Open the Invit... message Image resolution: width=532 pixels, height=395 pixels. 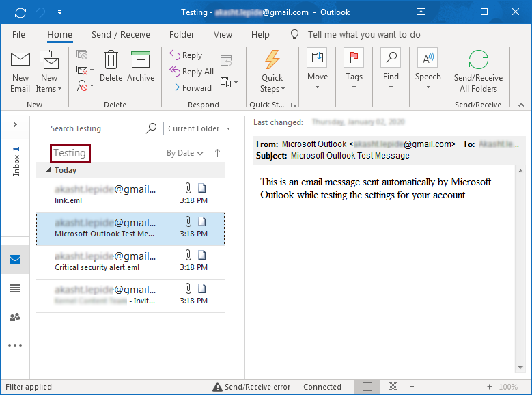pyautogui.click(x=130, y=295)
